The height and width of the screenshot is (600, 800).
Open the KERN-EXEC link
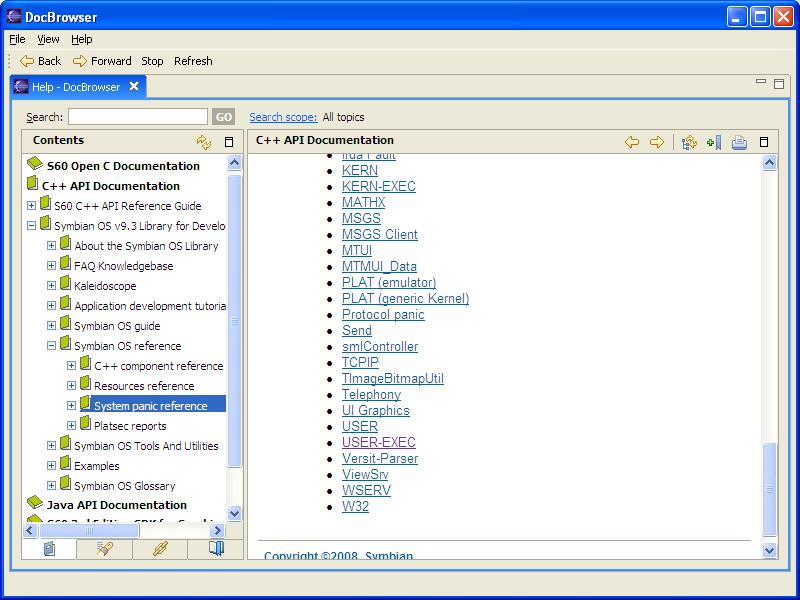[x=379, y=186]
